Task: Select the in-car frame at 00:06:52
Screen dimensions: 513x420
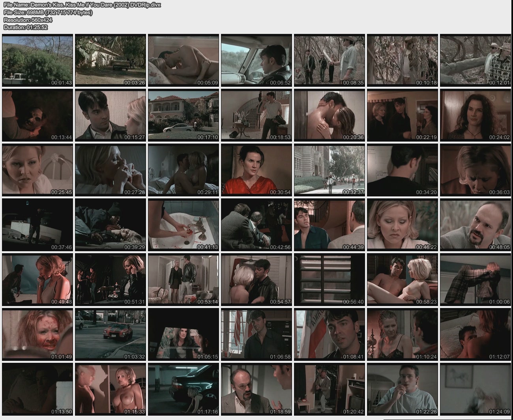Action: pyautogui.click(x=256, y=60)
